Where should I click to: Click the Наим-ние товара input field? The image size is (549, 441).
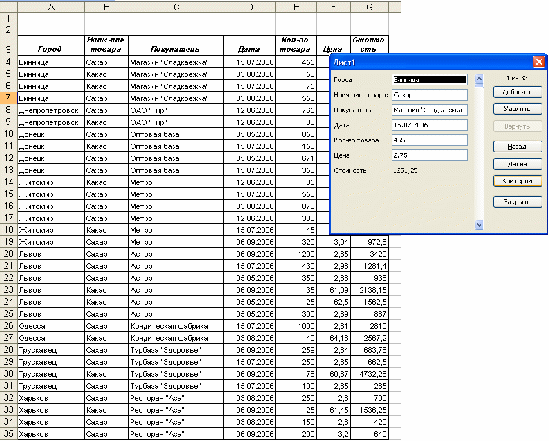pos(430,95)
